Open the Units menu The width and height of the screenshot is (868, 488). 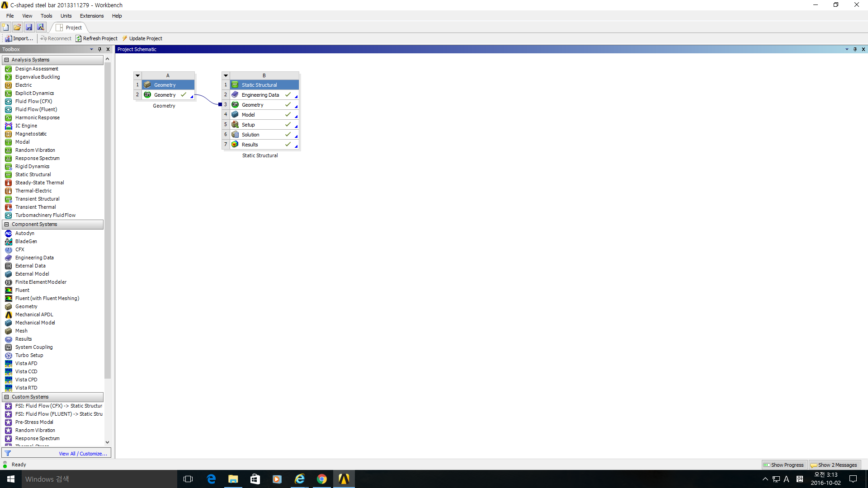tap(66, 16)
